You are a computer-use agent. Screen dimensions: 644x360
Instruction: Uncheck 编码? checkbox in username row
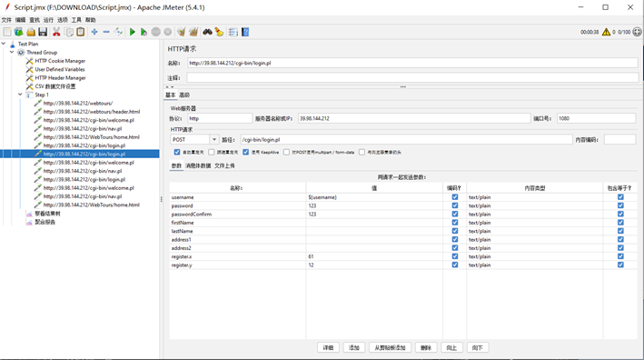point(455,197)
